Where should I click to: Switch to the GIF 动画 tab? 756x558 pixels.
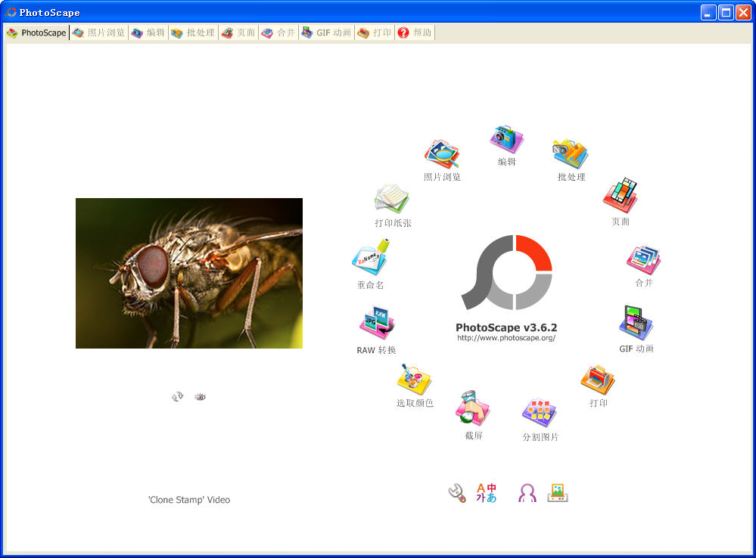point(326,33)
